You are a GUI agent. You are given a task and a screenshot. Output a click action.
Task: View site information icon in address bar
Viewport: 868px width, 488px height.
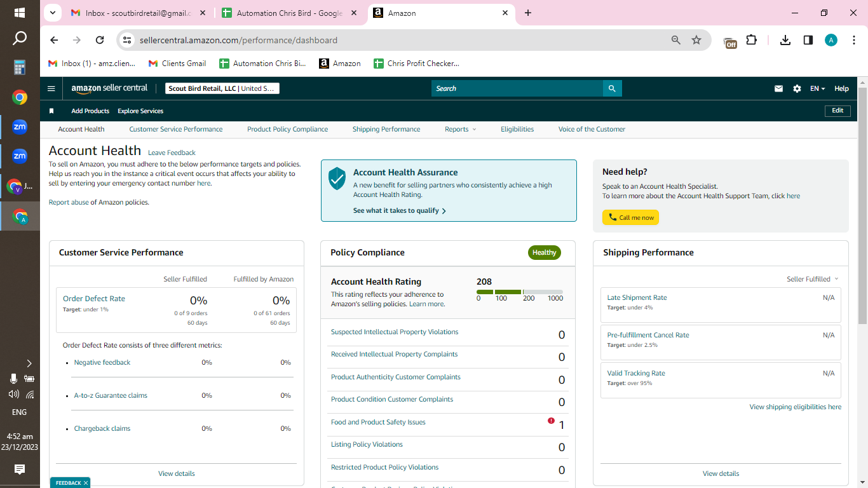coord(127,40)
